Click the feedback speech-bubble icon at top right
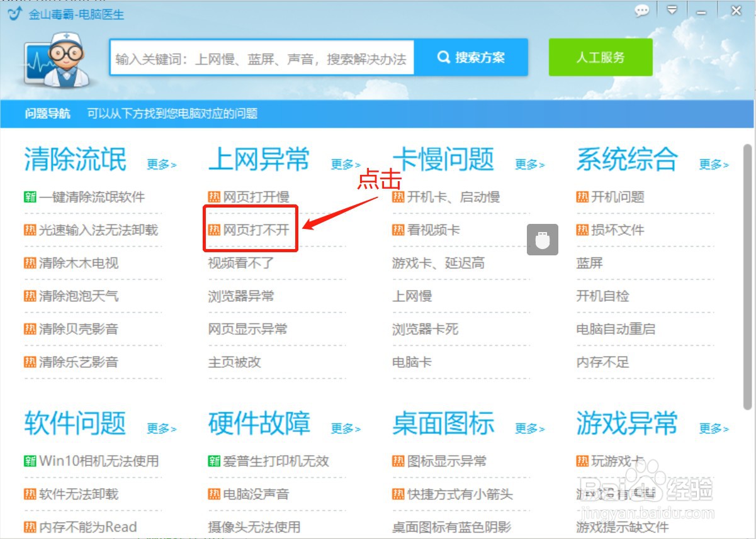Screen dimensions: 756x539 tap(641, 11)
